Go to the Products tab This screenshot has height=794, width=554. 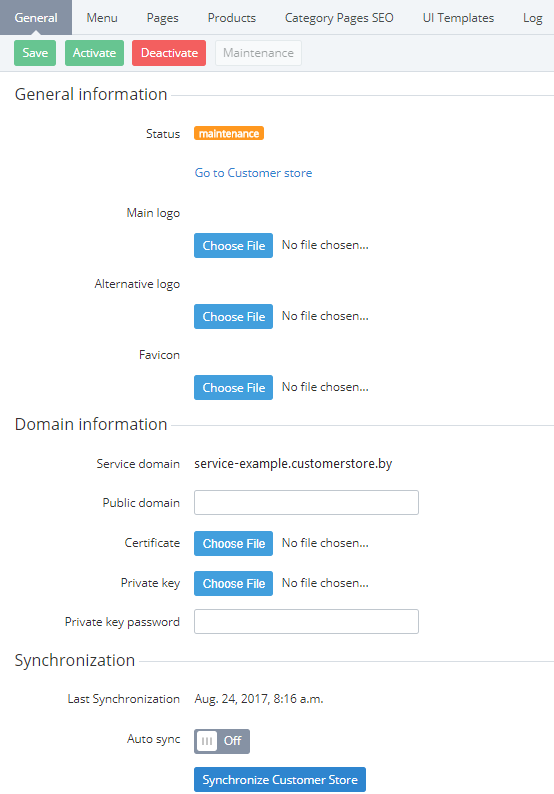coord(231,18)
